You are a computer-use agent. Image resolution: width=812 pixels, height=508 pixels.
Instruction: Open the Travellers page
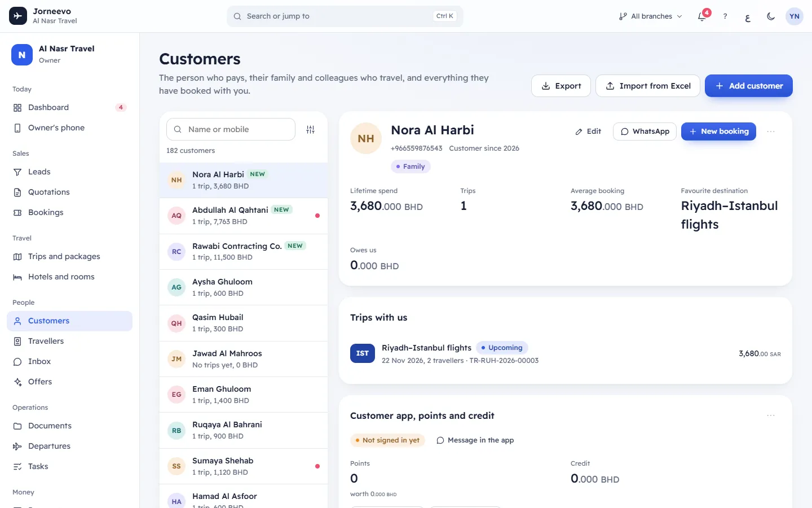pyautogui.click(x=69, y=341)
